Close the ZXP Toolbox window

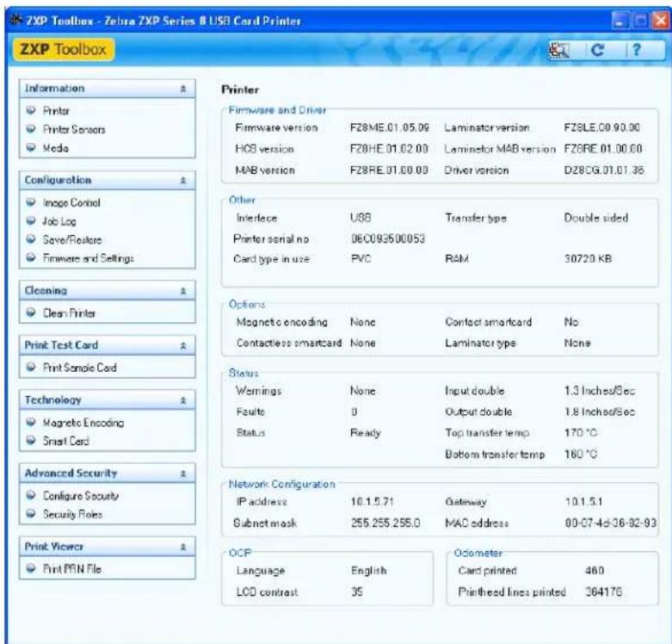[x=660, y=21]
